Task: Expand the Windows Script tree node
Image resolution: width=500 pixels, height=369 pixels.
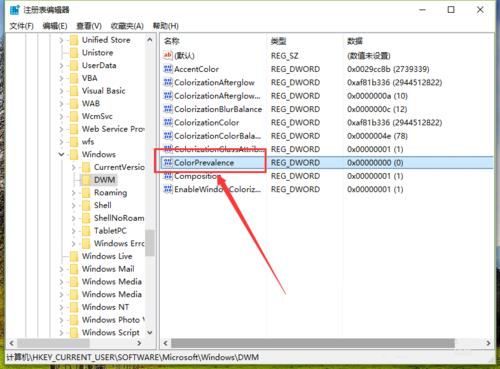Action: [61, 333]
